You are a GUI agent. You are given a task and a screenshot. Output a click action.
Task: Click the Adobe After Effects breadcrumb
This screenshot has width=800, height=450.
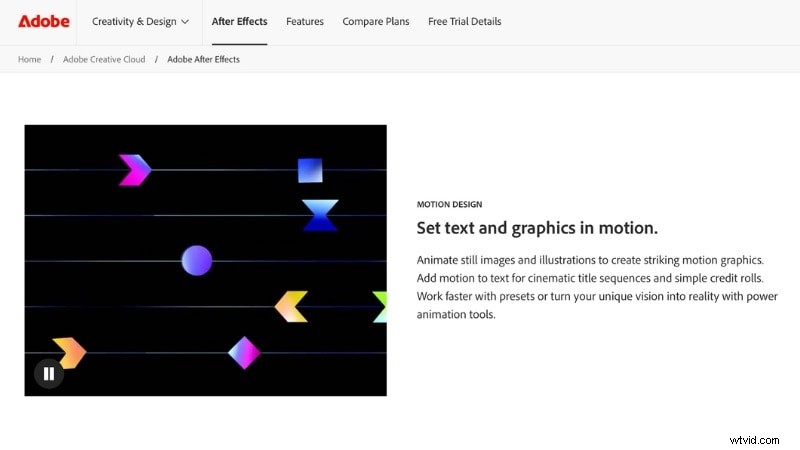coord(204,59)
